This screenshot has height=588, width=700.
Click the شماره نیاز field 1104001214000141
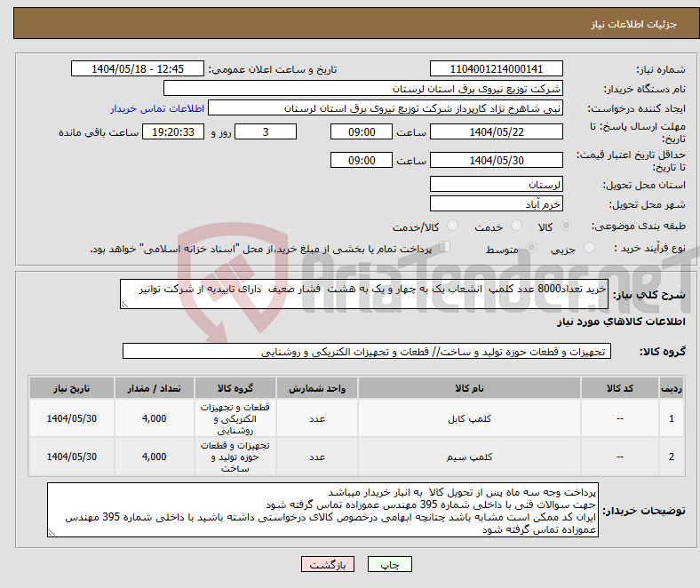[496, 68]
